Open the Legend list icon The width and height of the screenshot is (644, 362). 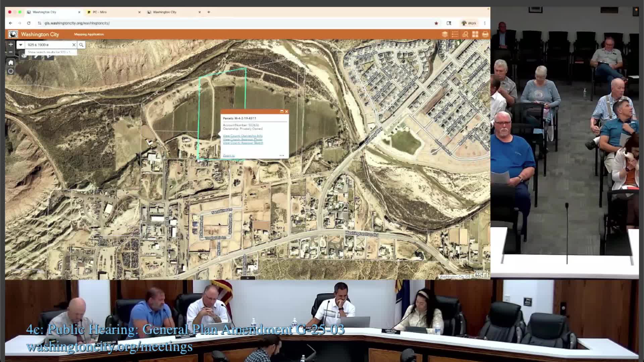455,34
